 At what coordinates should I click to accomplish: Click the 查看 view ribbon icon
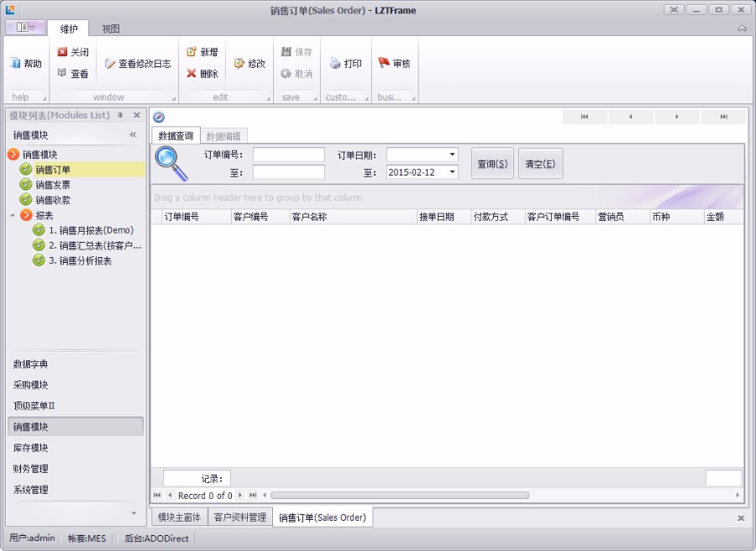pos(62,73)
